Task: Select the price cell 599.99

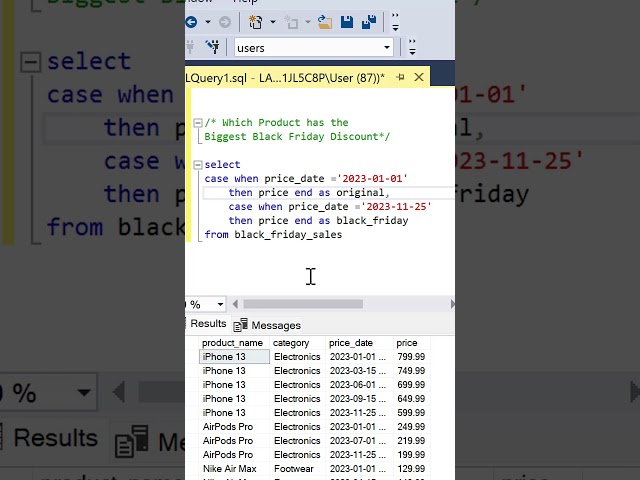Action: (411, 413)
